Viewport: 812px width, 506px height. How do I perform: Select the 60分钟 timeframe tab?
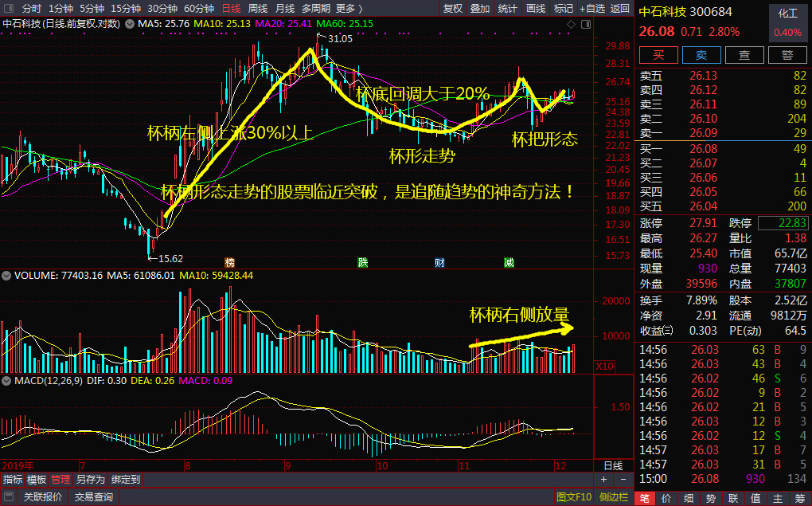[x=199, y=8]
